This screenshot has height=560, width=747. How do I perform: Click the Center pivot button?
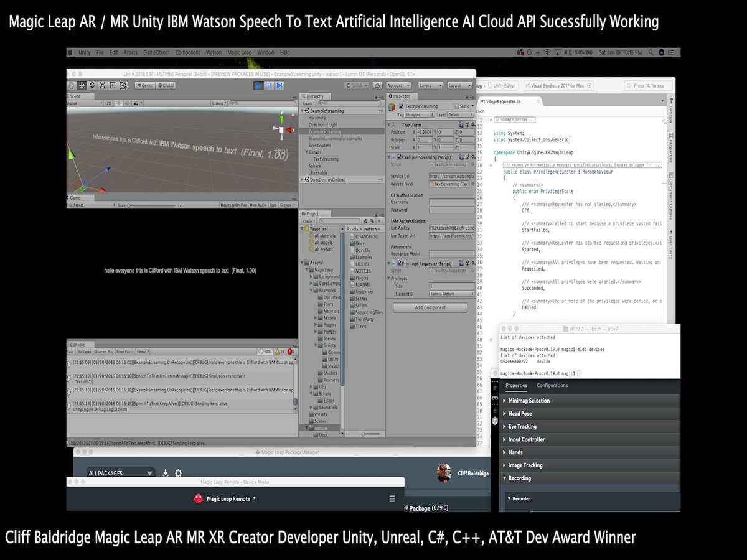coord(146,85)
